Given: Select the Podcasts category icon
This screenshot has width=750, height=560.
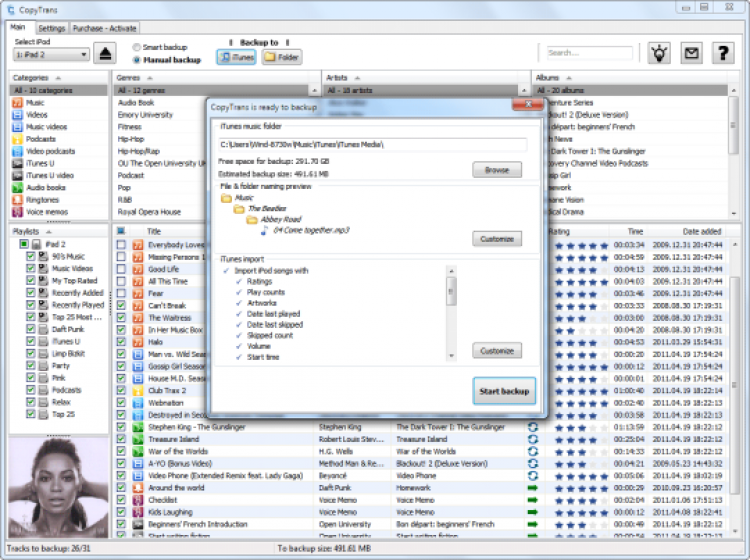Looking at the screenshot, I should pos(17,139).
